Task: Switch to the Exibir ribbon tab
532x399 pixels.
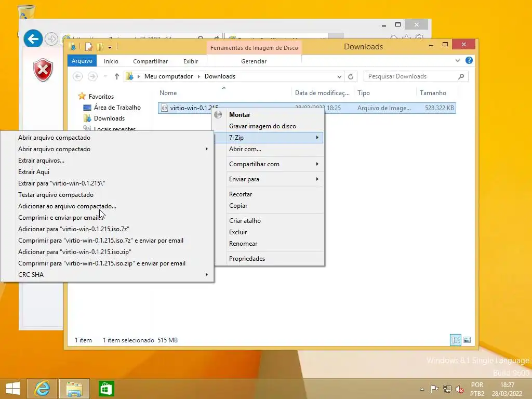Action: (x=191, y=61)
